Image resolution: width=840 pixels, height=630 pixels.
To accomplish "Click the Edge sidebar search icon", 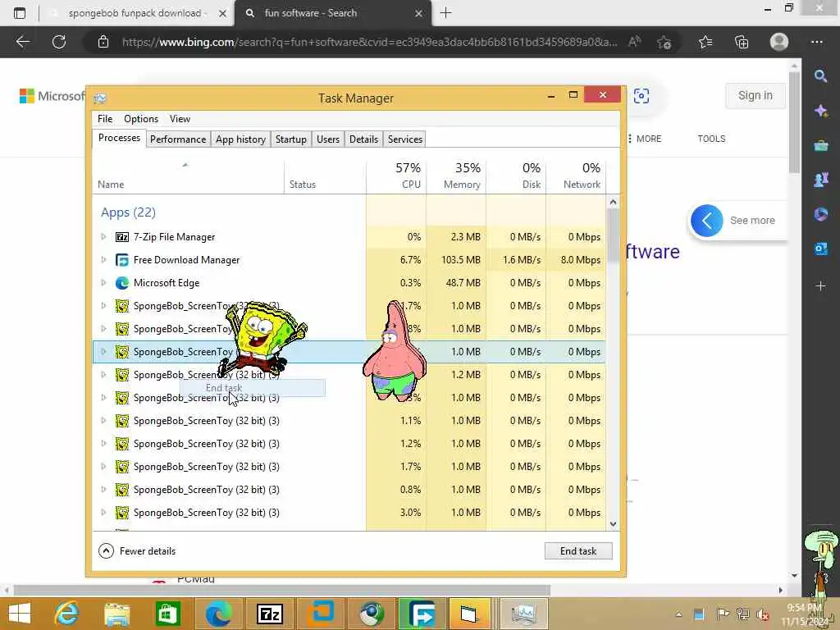I will [820, 76].
